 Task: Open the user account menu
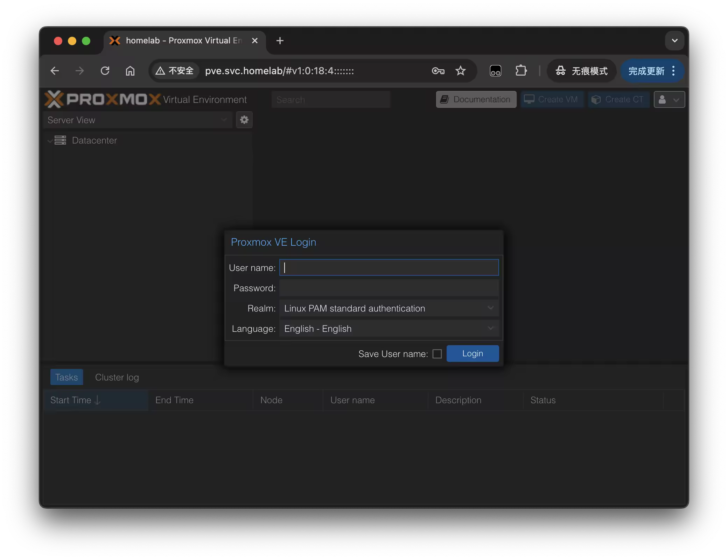coord(669,99)
